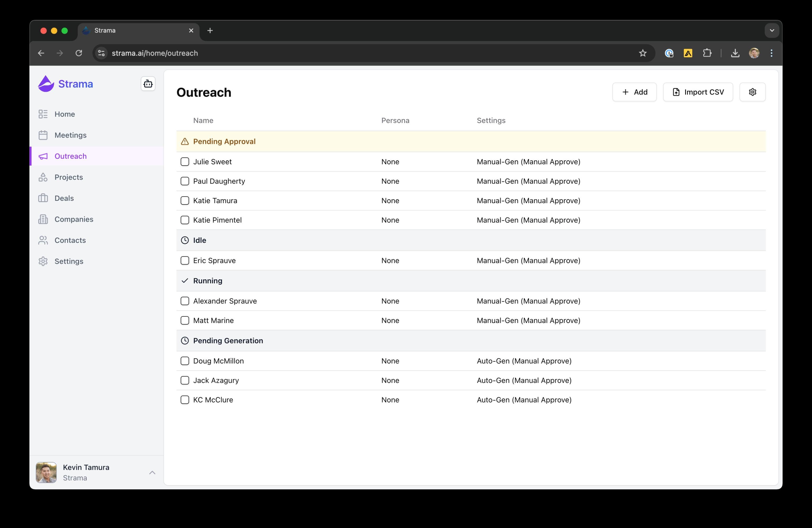Viewport: 812px width, 528px height.
Task: Select the checkbox for Julie Sweet
Action: (184, 162)
